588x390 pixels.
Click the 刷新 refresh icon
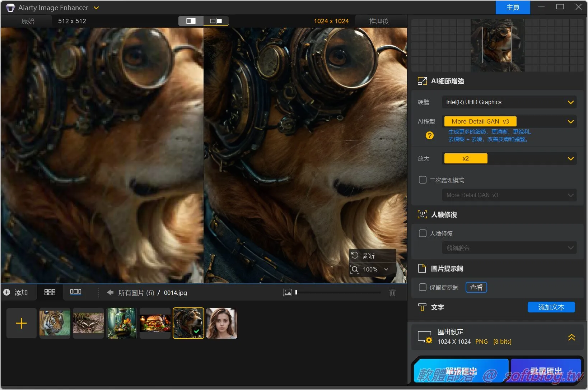tap(355, 255)
